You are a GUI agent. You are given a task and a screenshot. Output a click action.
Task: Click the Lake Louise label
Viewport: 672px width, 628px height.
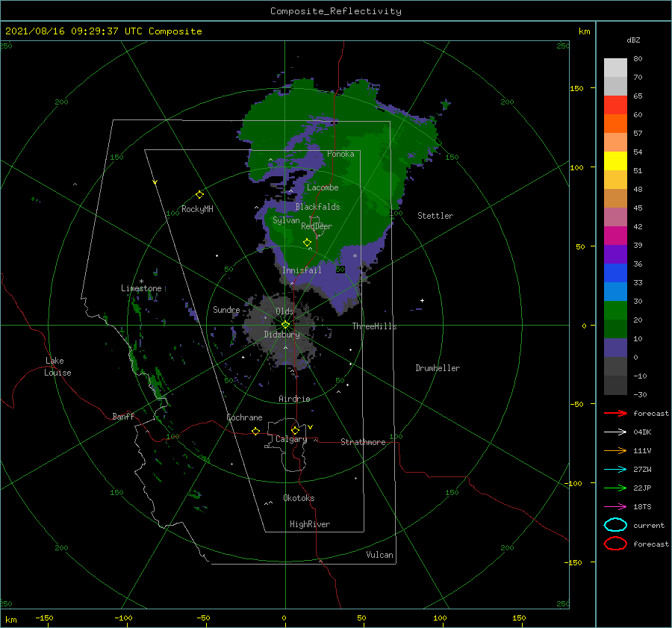coord(57,367)
